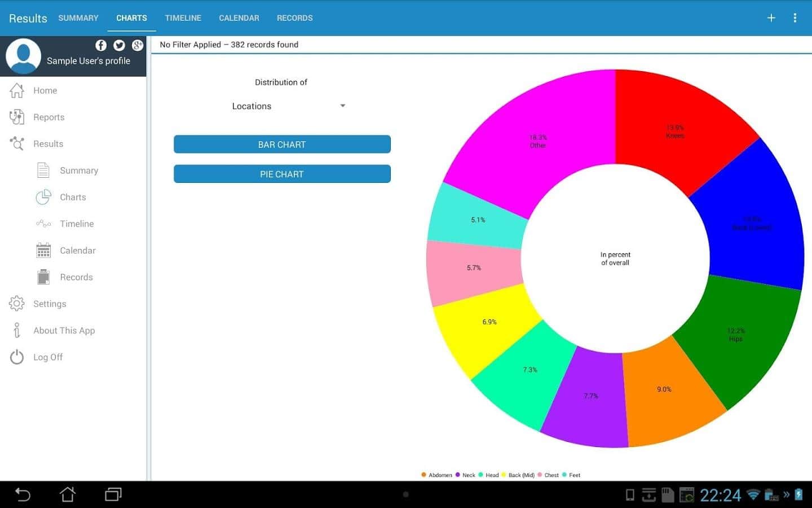Image resolution: width=812 pixels, height=508 pixels.
Task: Open the Calendar tab in top bar
Action: [x=239, y=18]
